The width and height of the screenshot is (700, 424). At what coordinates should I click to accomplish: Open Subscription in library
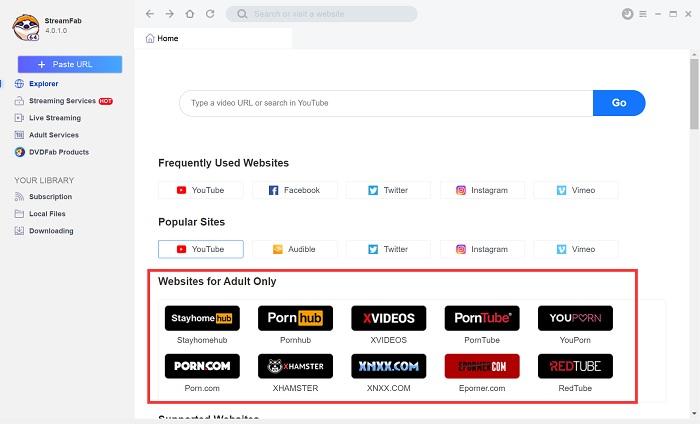(x=50, y=197)
